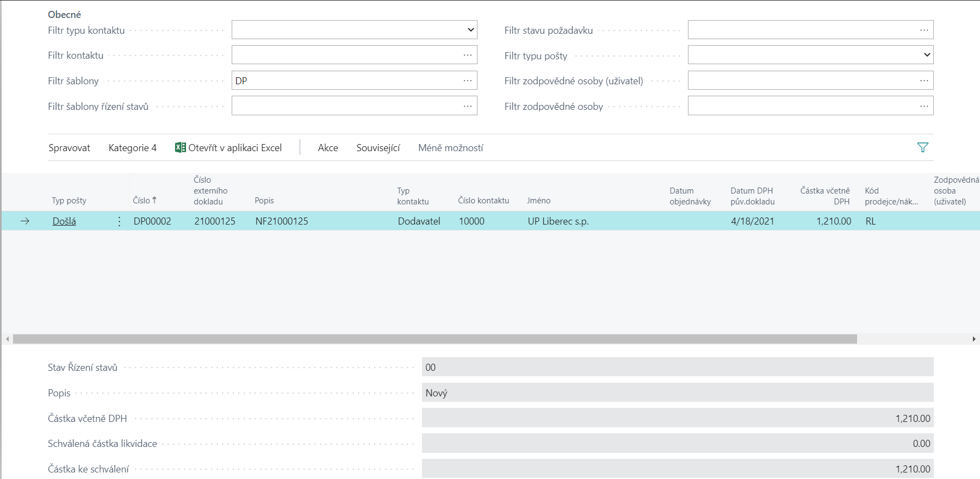Viewport: 980px width, 479px height.
Task: Open the Akce menu
Action: tap(328, 148)
